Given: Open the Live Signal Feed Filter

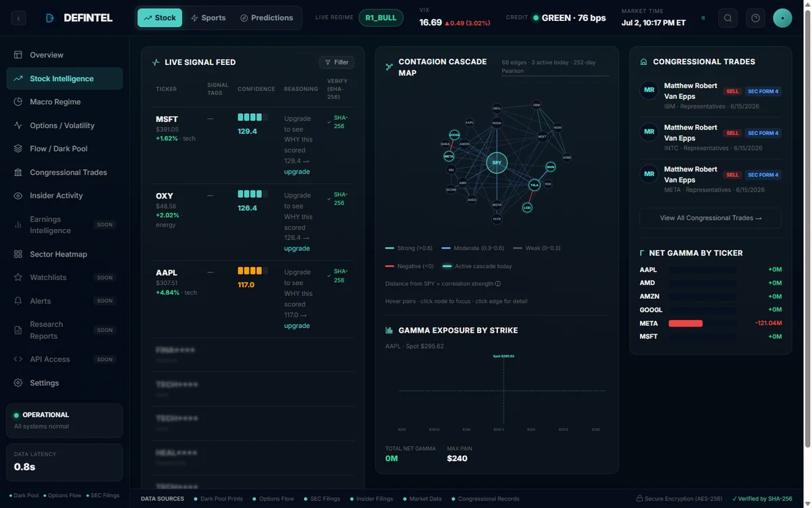Looking at the screenshot, I should [x=336, y=62].
